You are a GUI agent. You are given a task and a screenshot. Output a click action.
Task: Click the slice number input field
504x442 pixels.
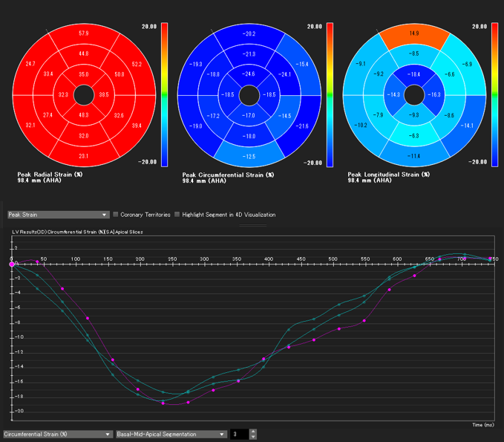click(x=238, y=434)
